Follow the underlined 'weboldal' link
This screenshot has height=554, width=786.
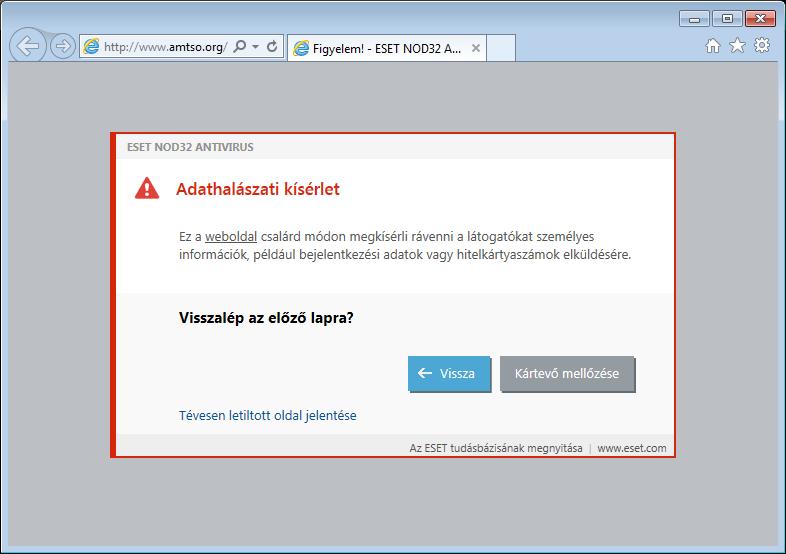pos(231,237)
